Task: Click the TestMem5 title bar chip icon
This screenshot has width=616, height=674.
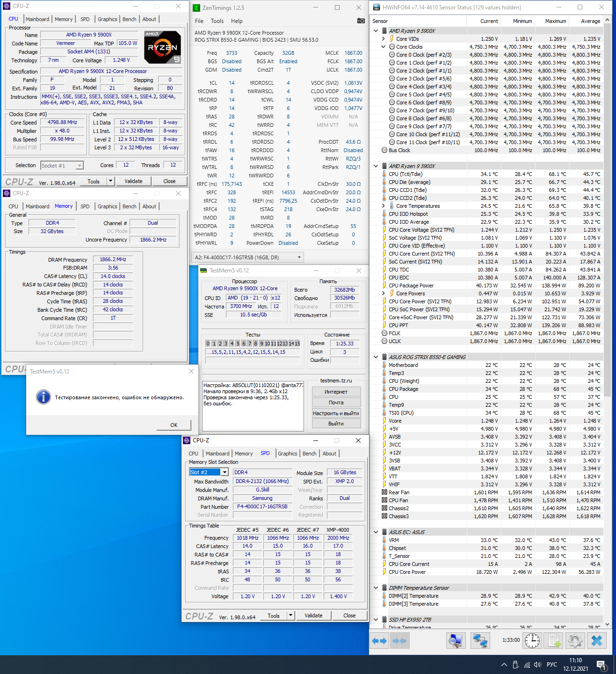Action: 203,271
